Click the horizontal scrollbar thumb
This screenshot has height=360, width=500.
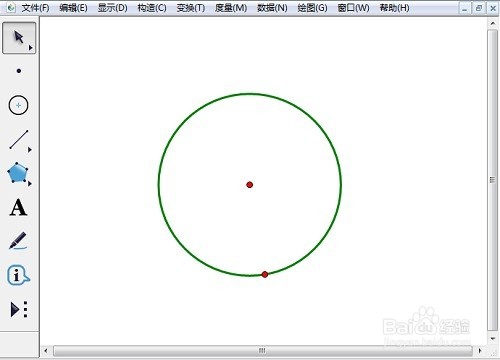(263, 351)
